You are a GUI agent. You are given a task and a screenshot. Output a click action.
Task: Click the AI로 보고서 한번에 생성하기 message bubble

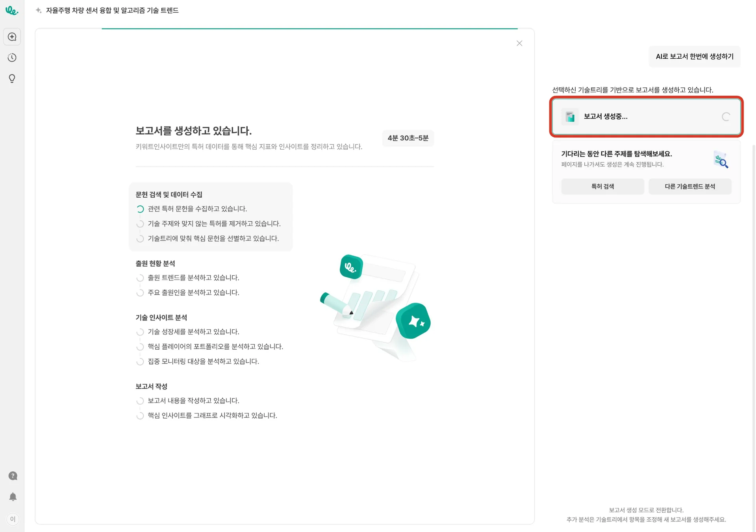(x=695, y=57)
